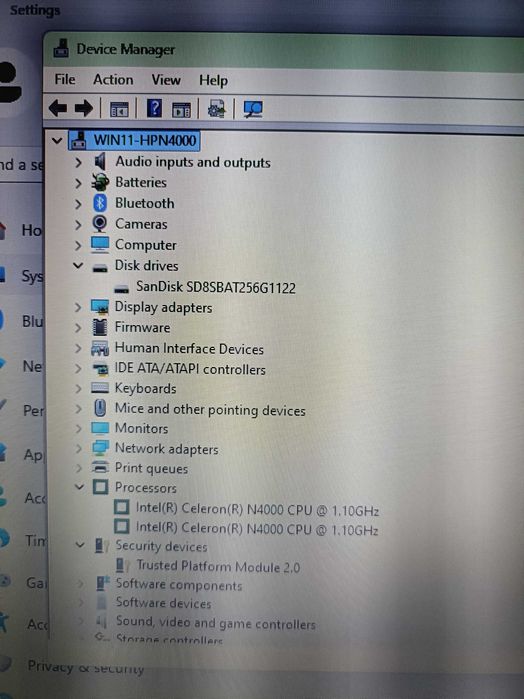Select SanDisk SD8SBAT256G1122 drive entry

pos(216,287)
